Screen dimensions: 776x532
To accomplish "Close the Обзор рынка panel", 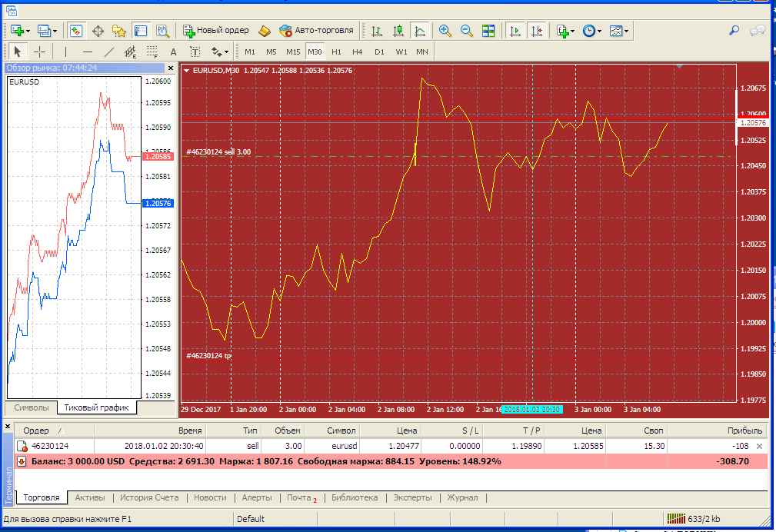I will 171,68.
